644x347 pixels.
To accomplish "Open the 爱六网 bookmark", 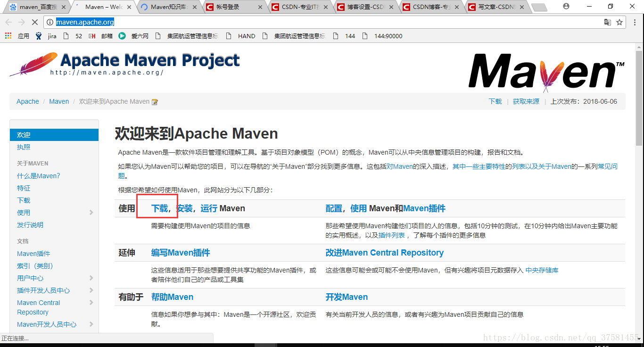I will [x=133, y=36].
